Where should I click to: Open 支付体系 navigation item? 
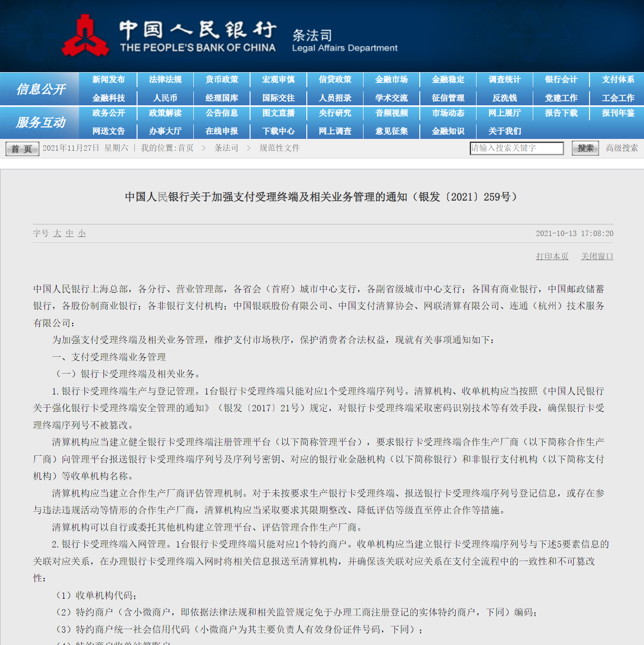[618, 79]
